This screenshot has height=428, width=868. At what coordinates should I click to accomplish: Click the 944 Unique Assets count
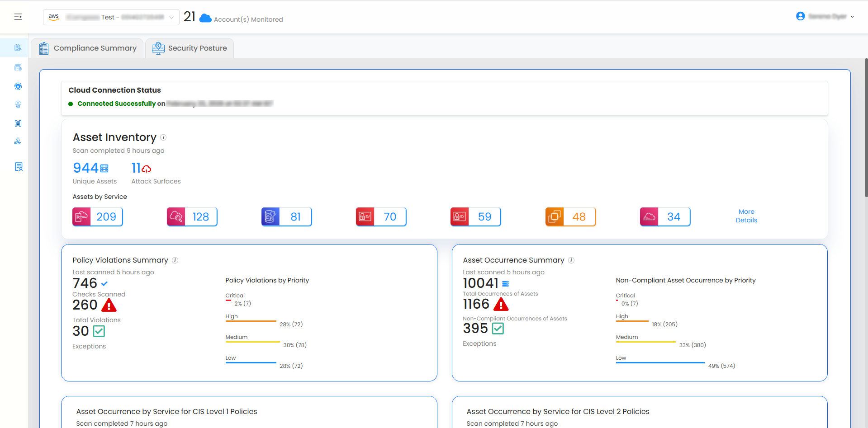pyautogui.click(x=86, y=168)
